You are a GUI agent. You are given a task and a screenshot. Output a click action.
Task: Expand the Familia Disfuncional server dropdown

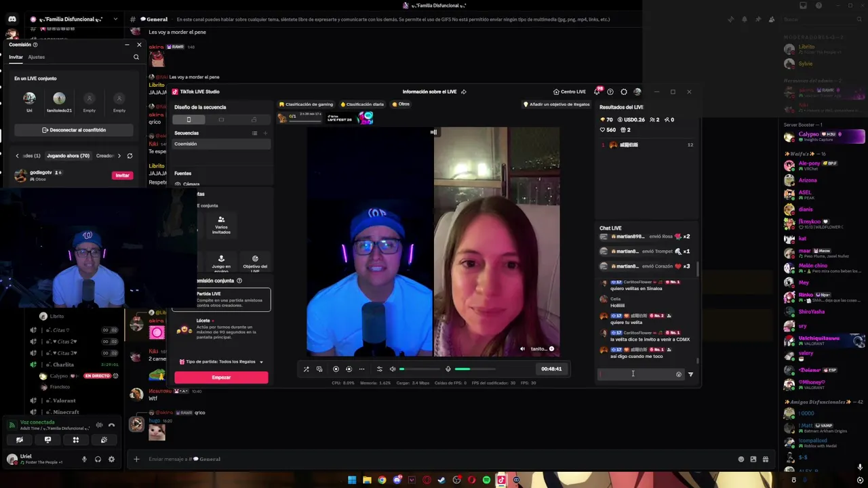(x=115, y=19)
